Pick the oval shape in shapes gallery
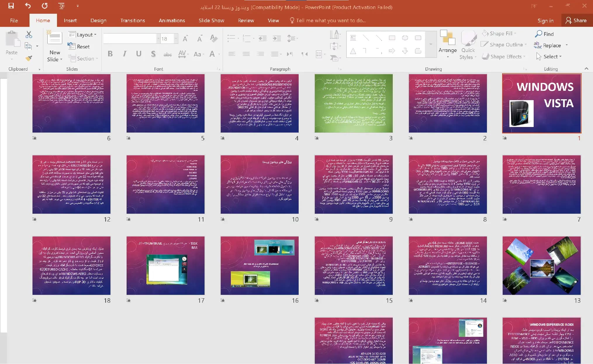 (405, 38)
